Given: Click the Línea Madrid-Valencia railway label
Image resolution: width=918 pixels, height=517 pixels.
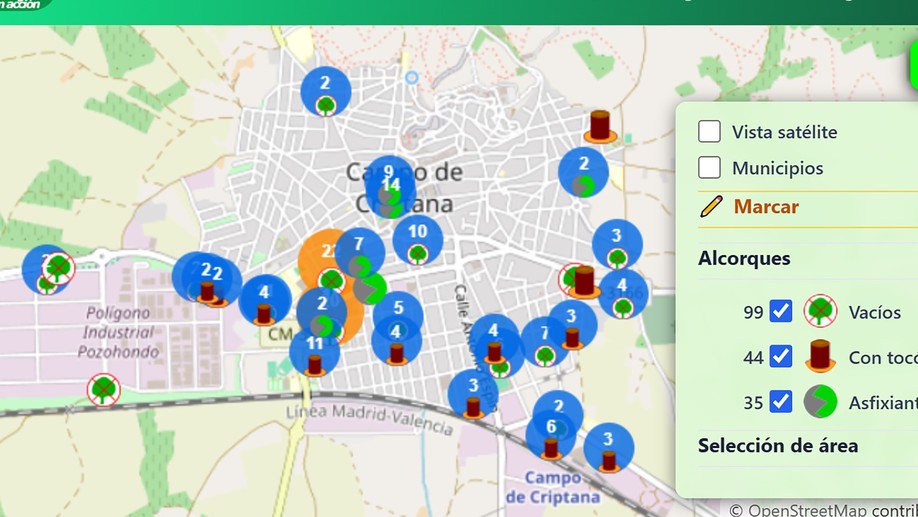Looking at the screenshot, I should point(369,419).
